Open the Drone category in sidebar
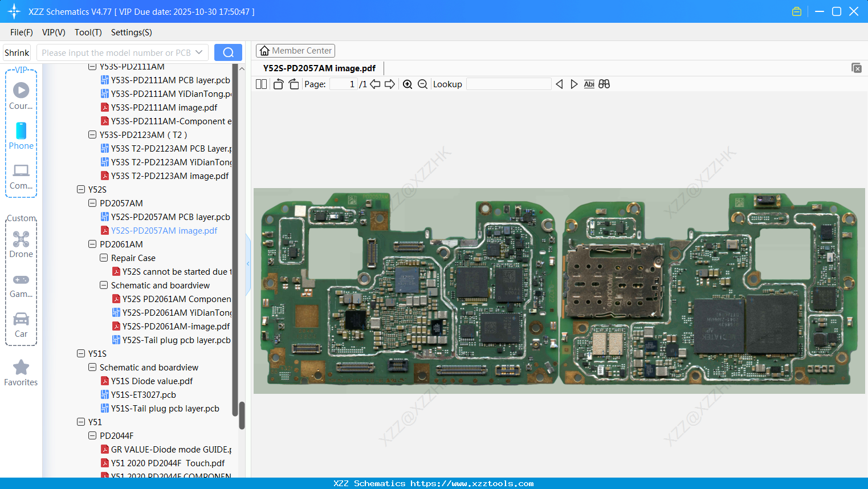The image size is (868, 489). 21,244
